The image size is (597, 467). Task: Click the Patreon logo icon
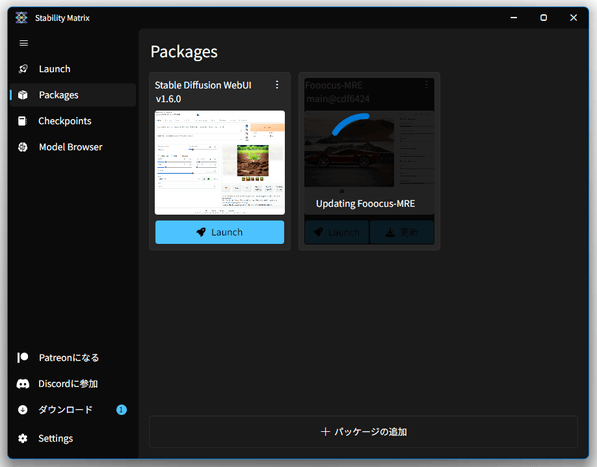[23, 357]
